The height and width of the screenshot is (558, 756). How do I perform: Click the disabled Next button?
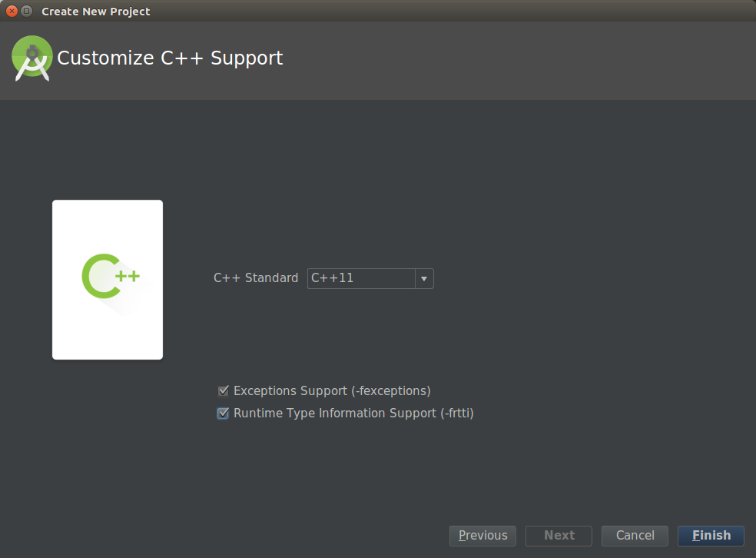click(559, 536)
